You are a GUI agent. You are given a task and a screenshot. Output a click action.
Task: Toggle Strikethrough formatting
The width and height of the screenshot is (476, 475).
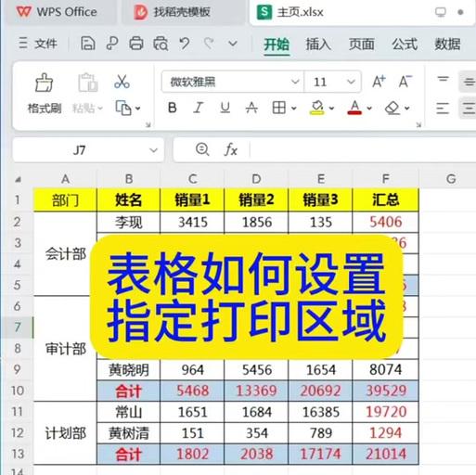coord(251,108)
